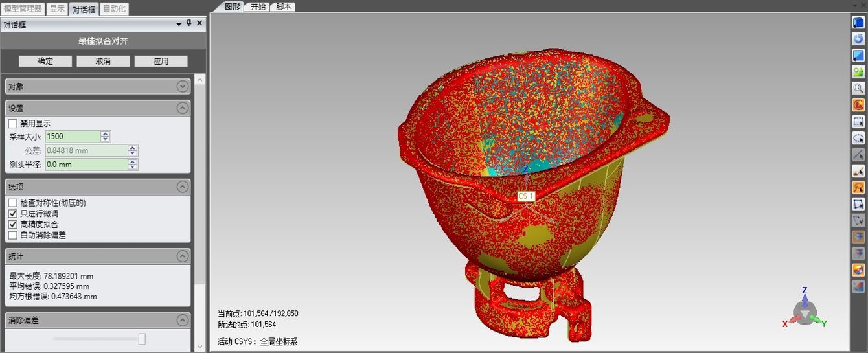
Task: Collapse the 选项 section
Action: [183, 187]
